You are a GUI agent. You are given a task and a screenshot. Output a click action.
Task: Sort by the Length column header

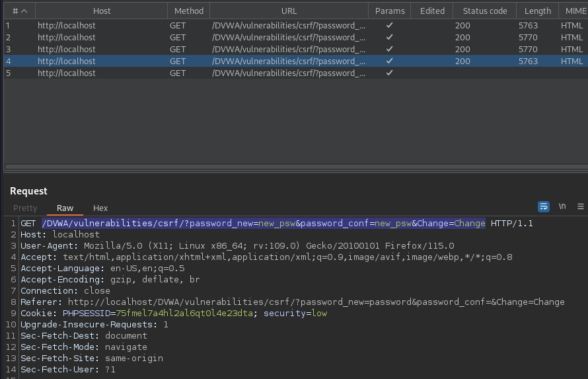tap(537, 11)
